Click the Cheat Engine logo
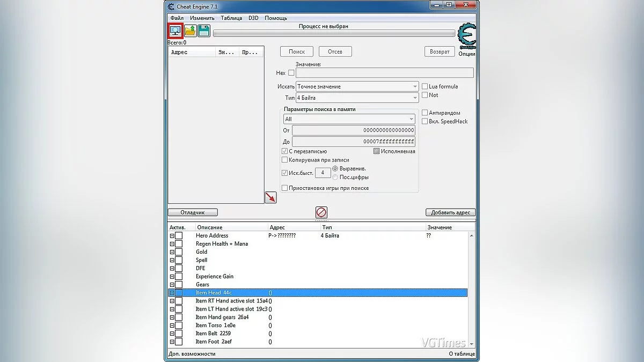This screenshot has height=362, width=644. 466,37
